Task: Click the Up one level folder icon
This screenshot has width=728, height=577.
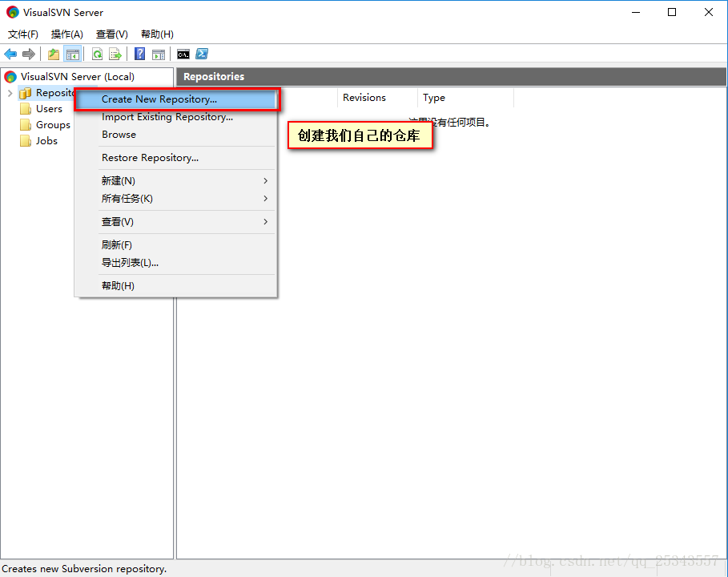Action: coord(54,54)
